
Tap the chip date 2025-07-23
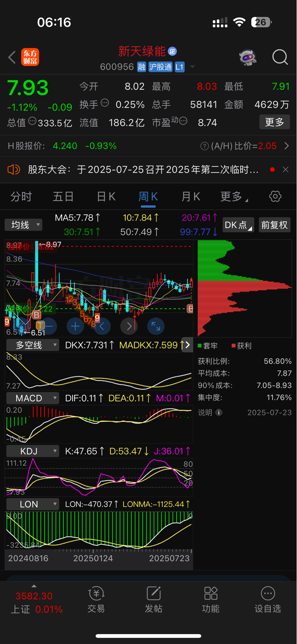pyautogui.click(x=270, y=412)
